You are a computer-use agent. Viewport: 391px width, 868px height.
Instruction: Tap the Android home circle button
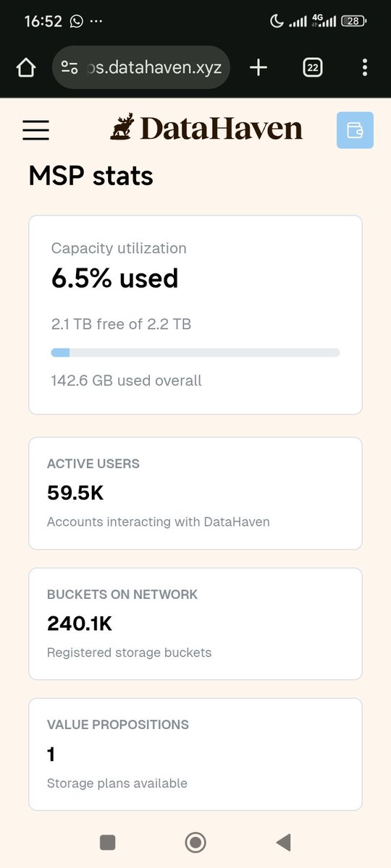195,842
